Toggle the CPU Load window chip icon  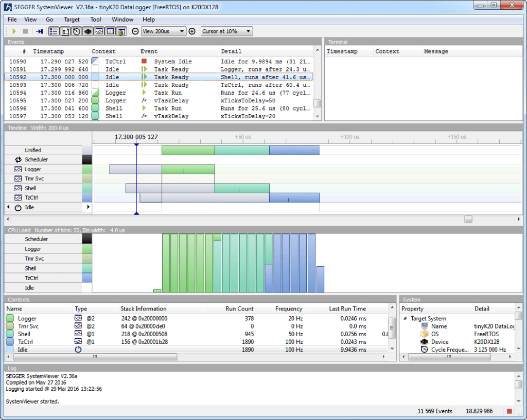tap(87, 31)
